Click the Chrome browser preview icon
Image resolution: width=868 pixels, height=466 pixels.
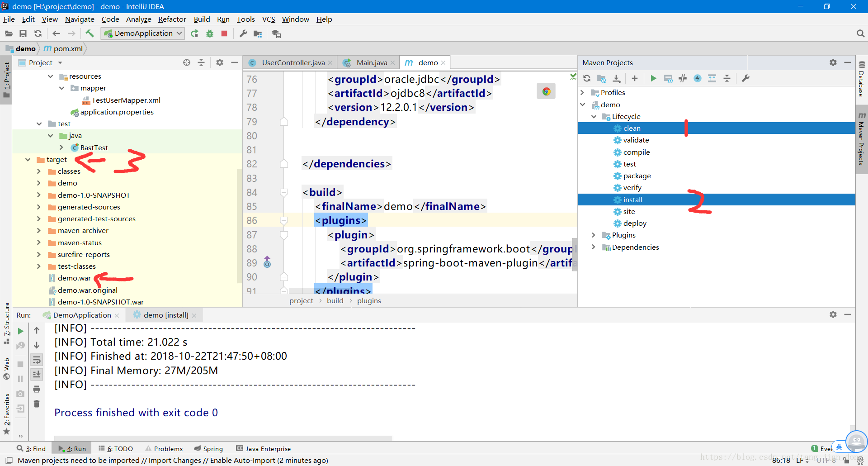point(546,91)
